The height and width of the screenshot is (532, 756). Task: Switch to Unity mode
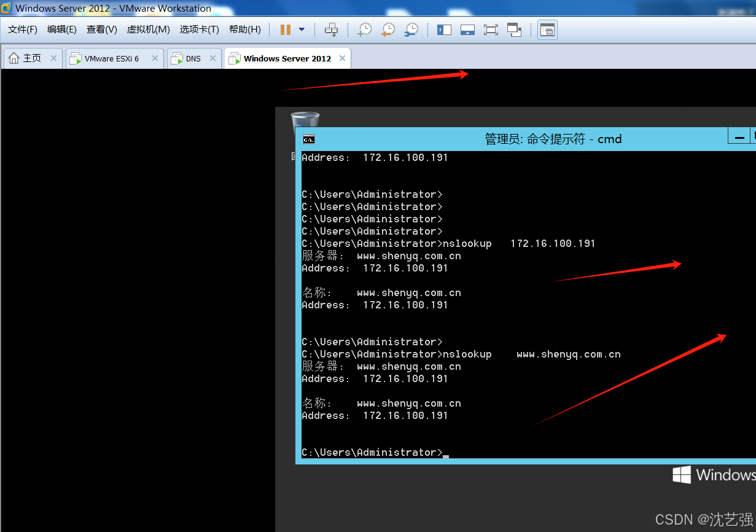click(x=514, y=29)
